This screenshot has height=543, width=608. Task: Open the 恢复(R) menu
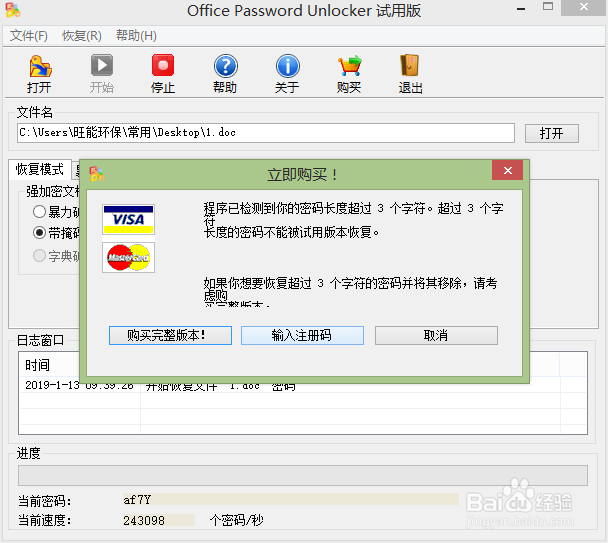point(82,36)
